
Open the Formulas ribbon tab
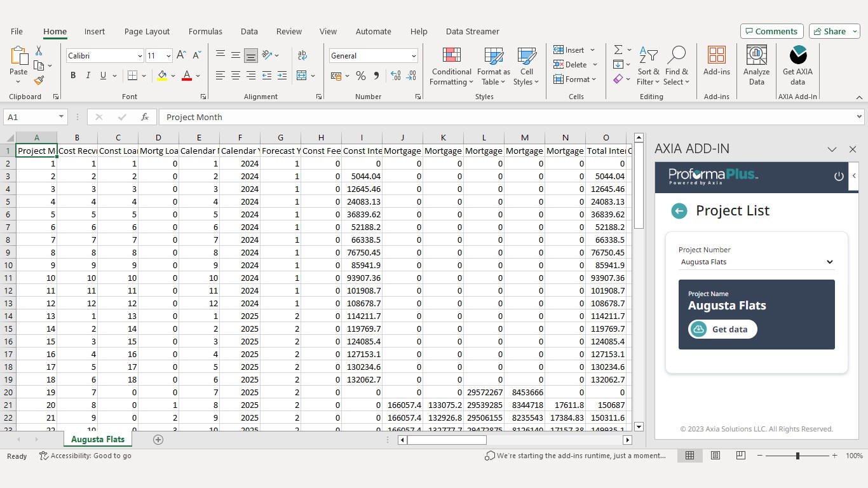click(x=205, y=31)
